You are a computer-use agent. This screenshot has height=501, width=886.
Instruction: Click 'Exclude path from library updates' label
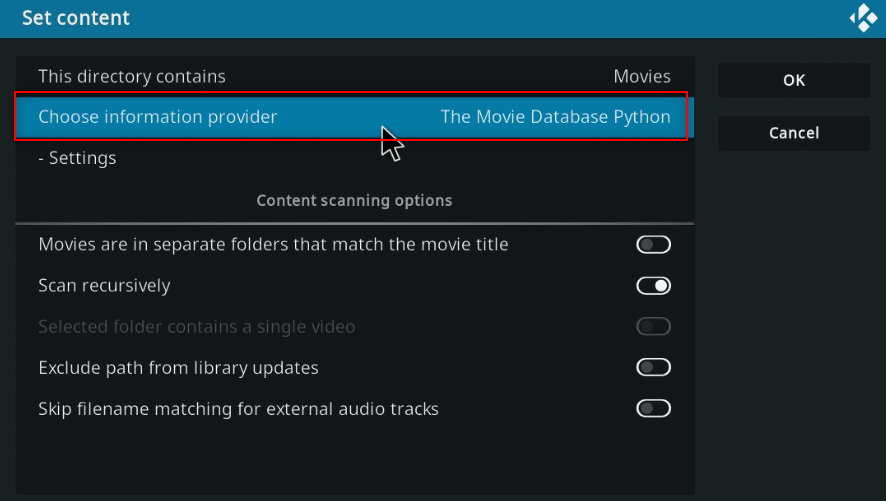tap(179, 368)
